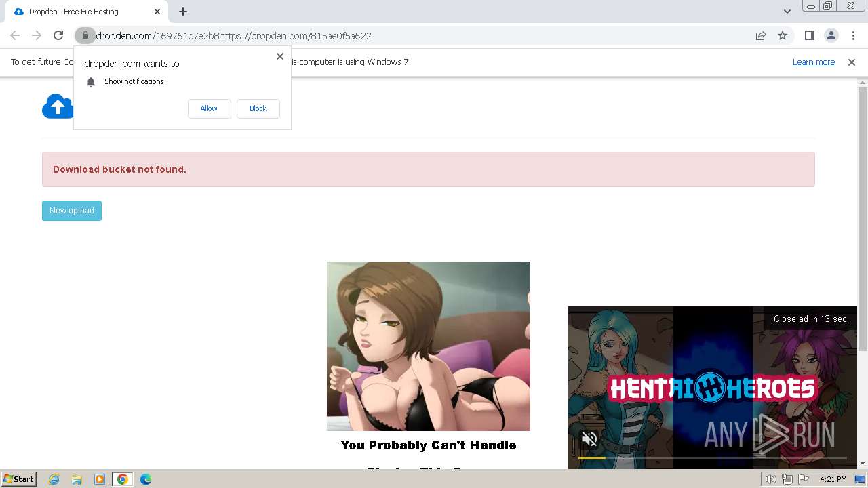The height and width of the screenshot is (488, 868).
Task: Close the Dropden tab
Action: click(x=157, y=12)
